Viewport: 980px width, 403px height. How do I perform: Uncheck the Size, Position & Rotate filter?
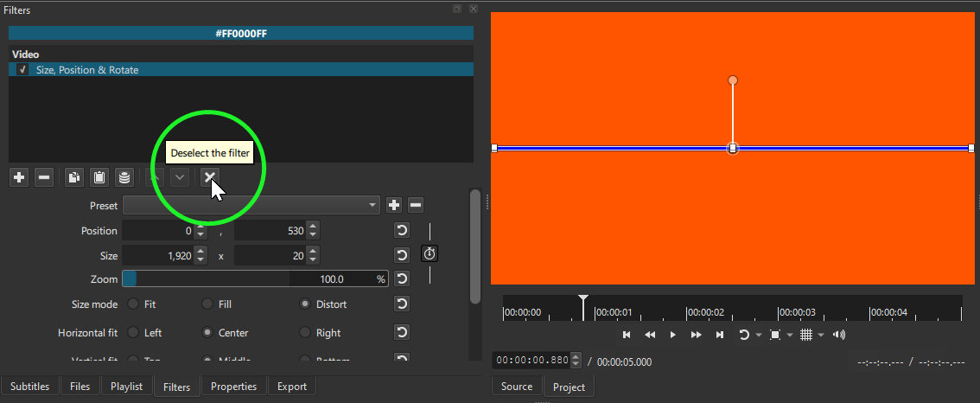[22, 70]
